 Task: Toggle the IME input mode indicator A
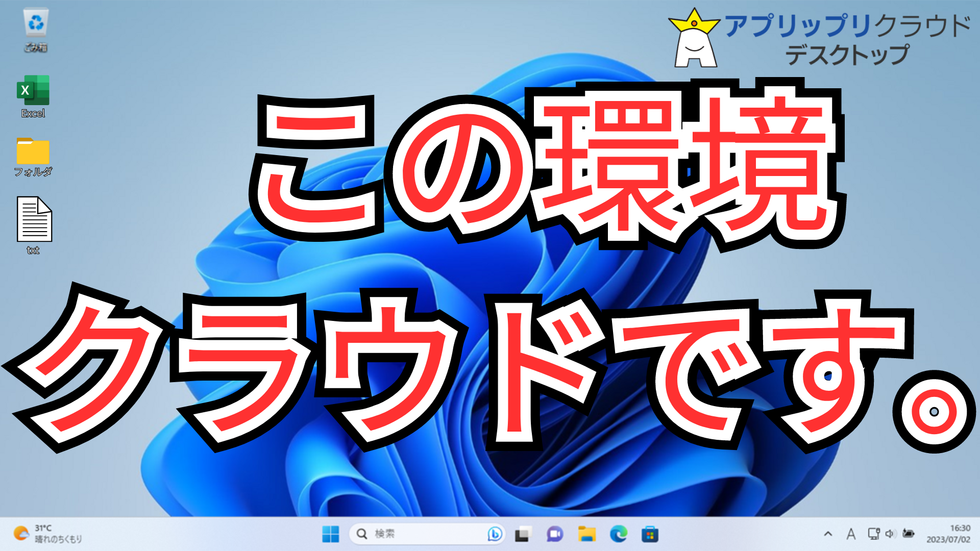(x=851, y=534)
